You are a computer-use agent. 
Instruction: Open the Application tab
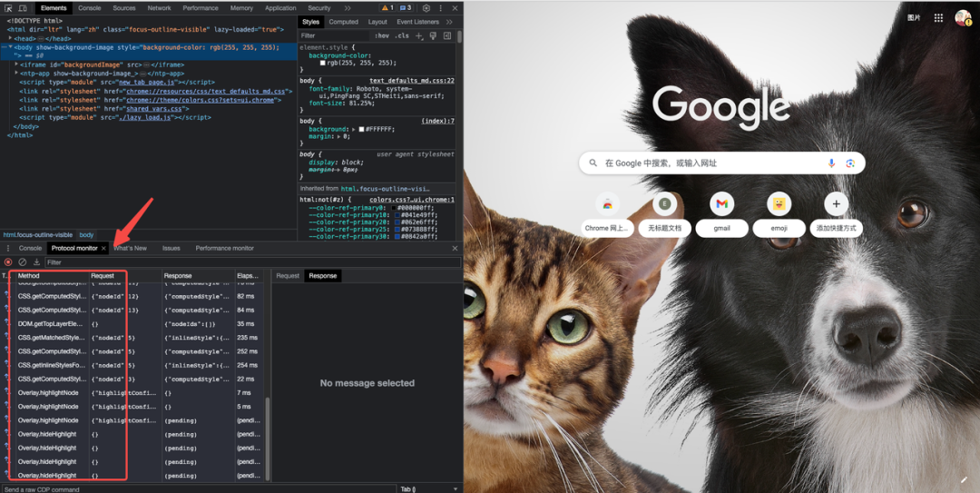click(x=280, y=8)
